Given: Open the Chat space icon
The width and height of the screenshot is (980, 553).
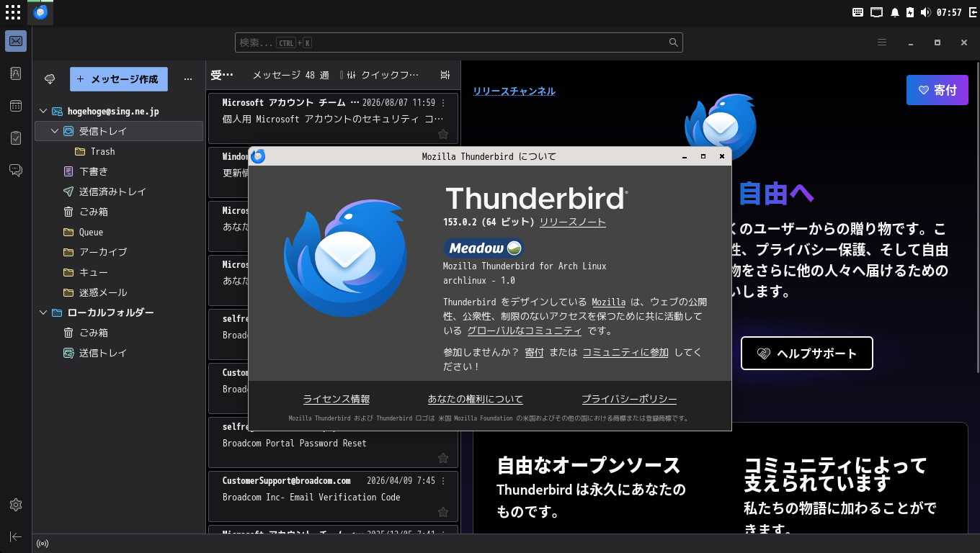Looking at the screenshot, I should (x=16, y=170).
